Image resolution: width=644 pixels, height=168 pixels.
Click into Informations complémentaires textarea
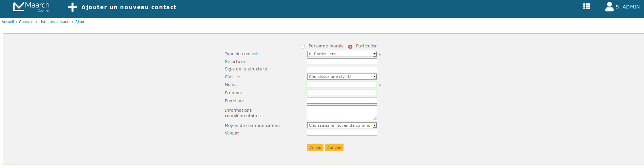(x=342, y=113)
